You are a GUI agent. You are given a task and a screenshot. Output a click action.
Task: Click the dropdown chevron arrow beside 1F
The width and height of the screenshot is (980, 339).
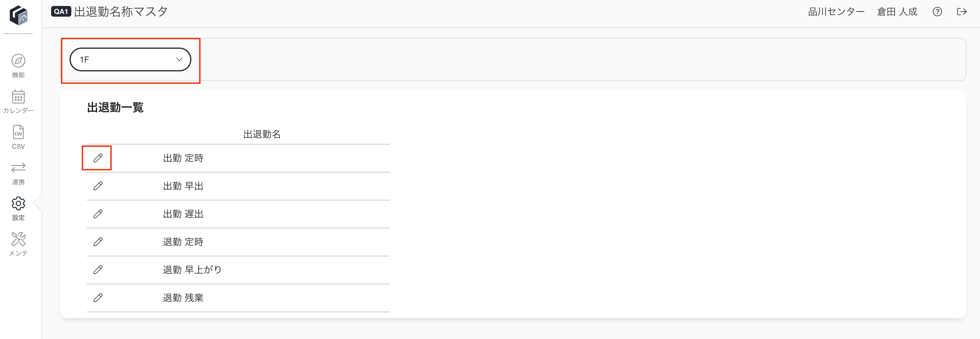point(179,59)
